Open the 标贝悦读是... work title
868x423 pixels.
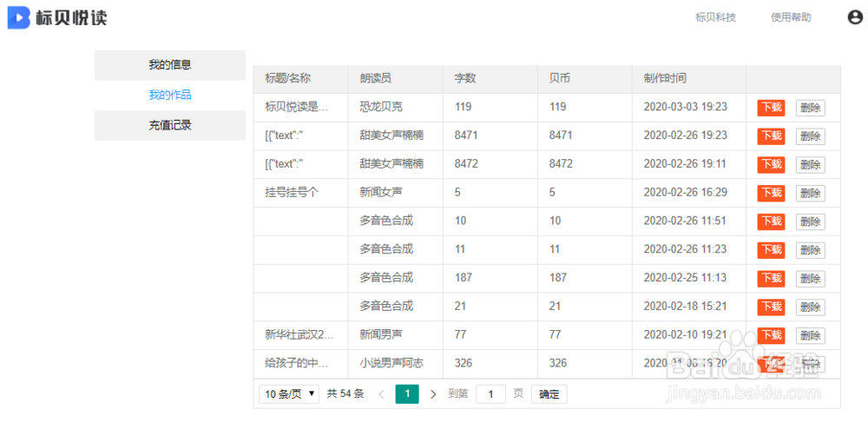(x=297, y=107)
